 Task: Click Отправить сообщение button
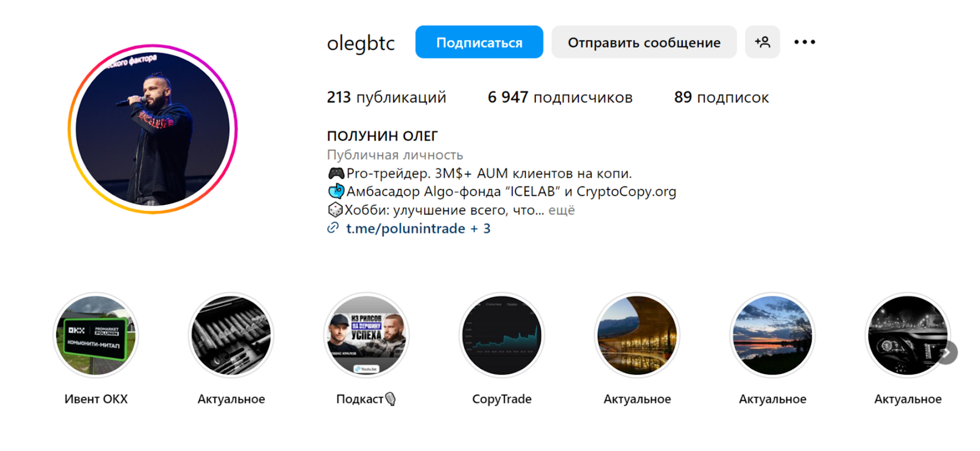pyautogui.click(x=644, y=42)
